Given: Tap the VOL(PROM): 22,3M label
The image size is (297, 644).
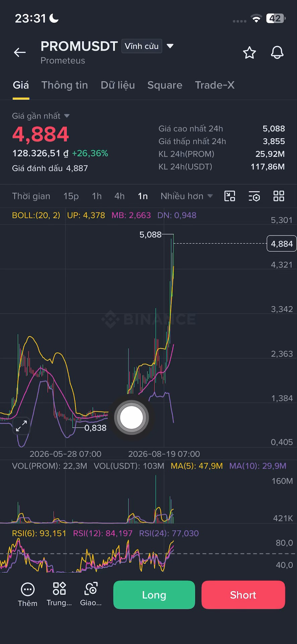Looking at the screenshot, I should coord(50,466).
